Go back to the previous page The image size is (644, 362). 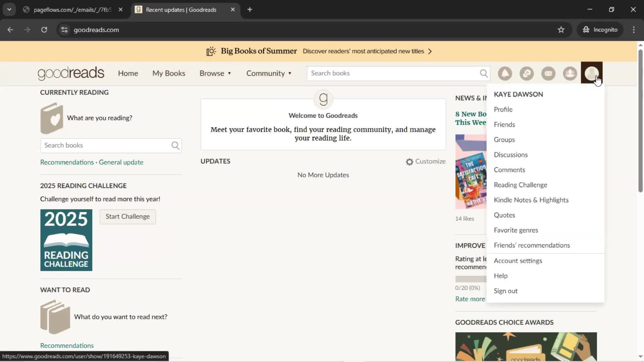tap(10, 30)
